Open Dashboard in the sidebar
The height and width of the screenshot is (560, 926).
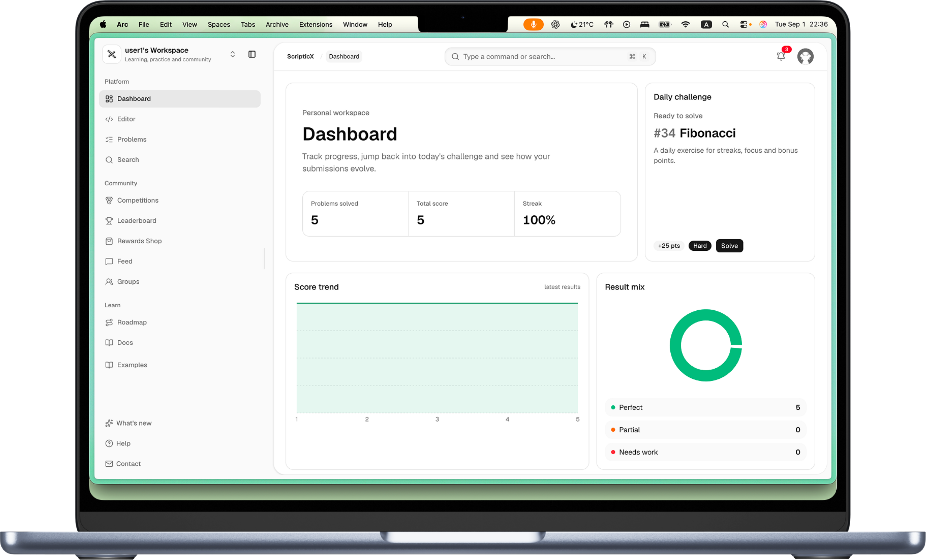pos(180,99)
